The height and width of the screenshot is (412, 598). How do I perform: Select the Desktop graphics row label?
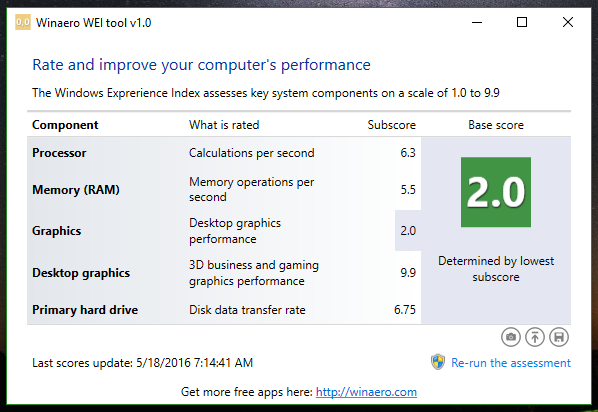pos(81,273)
